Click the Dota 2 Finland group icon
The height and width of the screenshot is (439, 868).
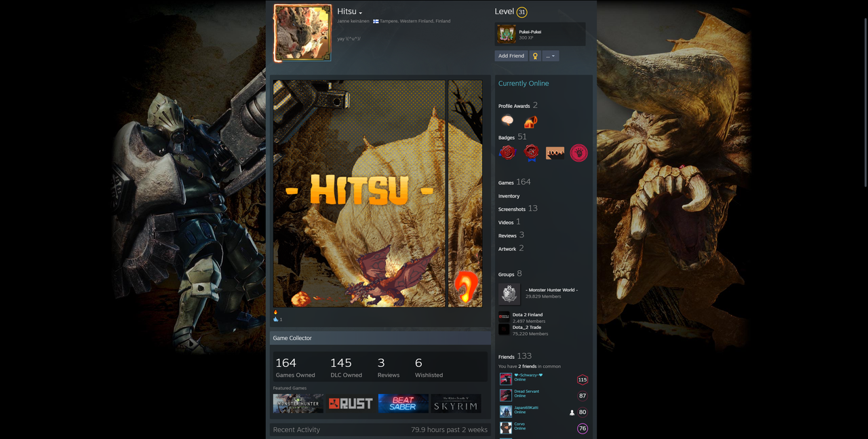click(x=504, y=317)
